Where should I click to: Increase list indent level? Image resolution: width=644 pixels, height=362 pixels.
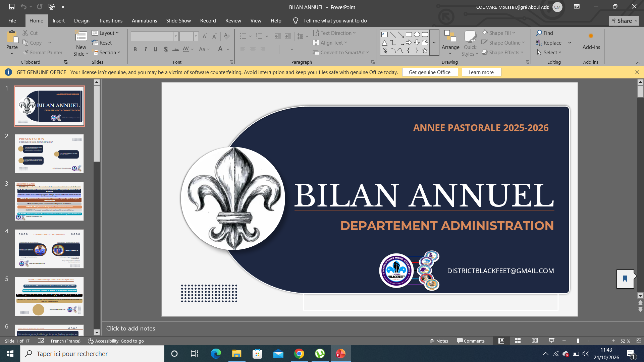288,36
